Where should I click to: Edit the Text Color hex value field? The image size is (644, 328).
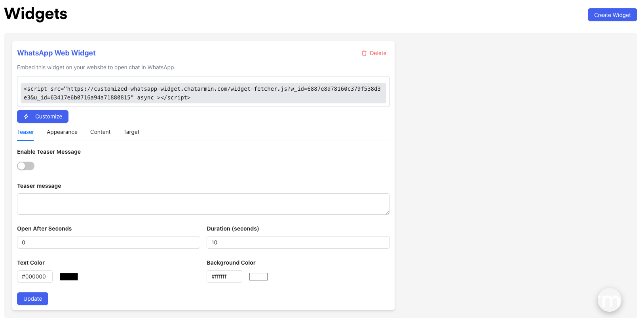tap(35, 277)
